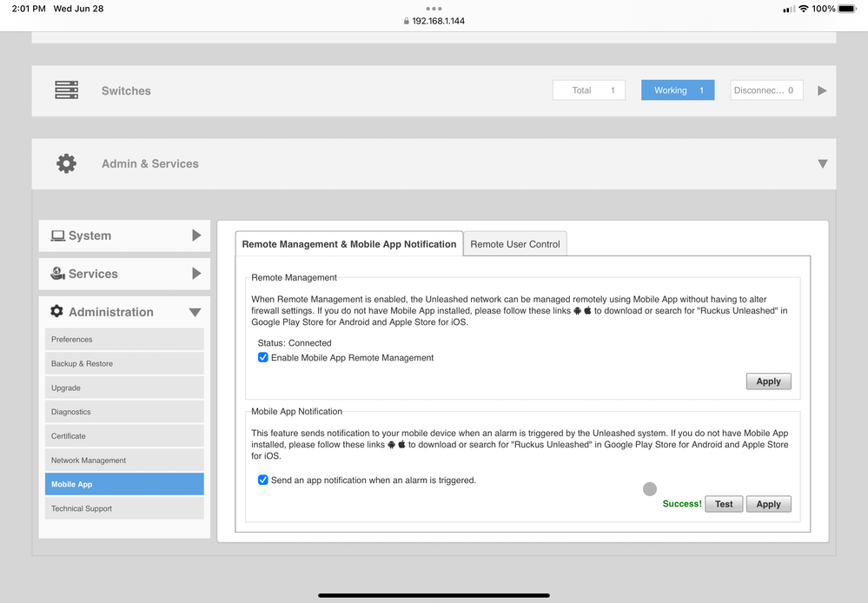Open Apple download link in Remote Management
868x603 pixels.
click(587, 311)
